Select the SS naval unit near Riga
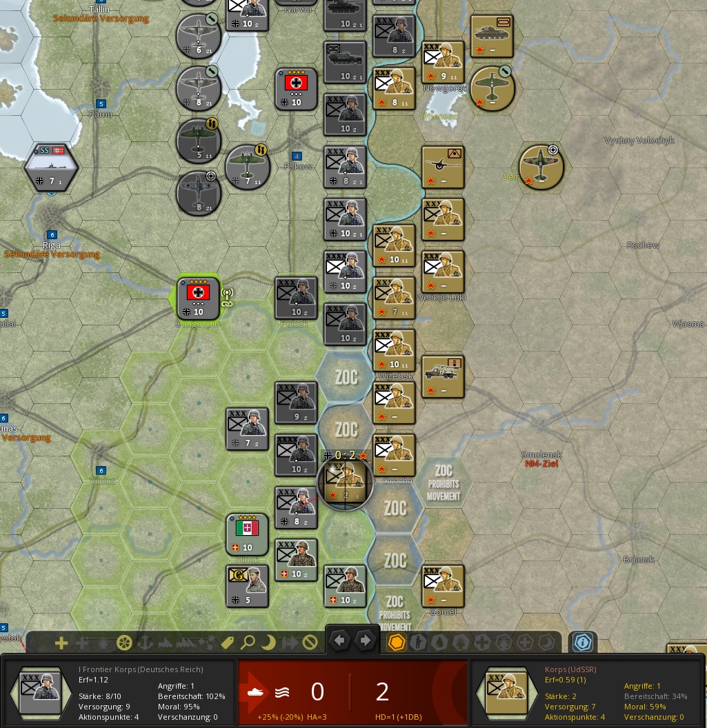This screenshot has height=728, width=707. [52, 168]
